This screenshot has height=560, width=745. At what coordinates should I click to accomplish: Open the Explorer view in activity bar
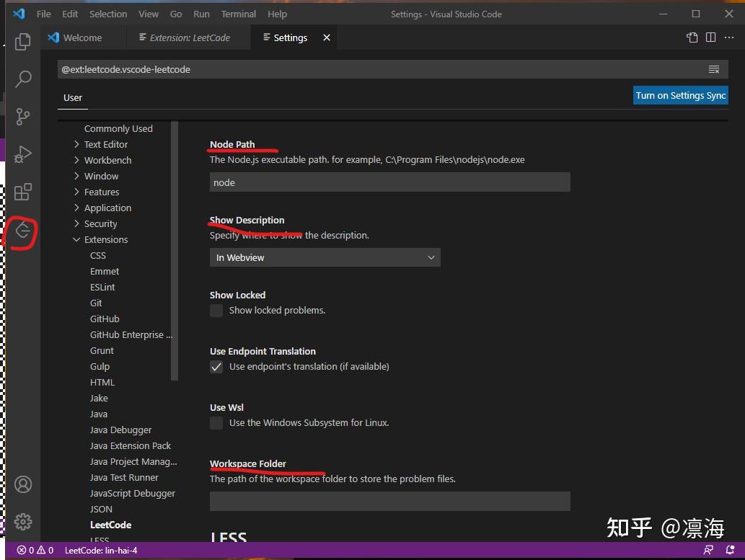23,42
